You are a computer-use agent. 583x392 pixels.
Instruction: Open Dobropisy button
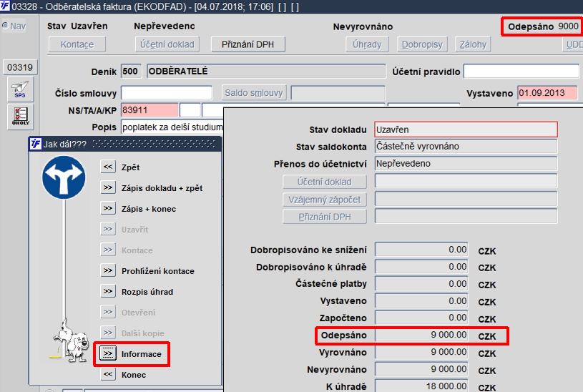tap(422, 44)
